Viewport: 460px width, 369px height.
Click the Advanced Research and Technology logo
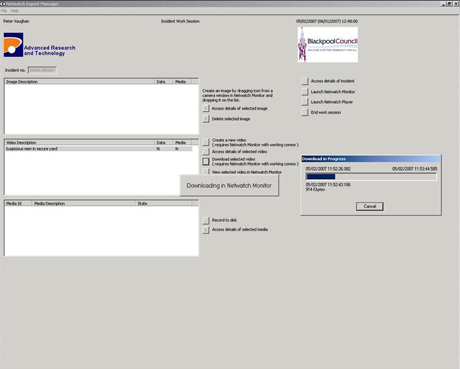tap(39, 45)
